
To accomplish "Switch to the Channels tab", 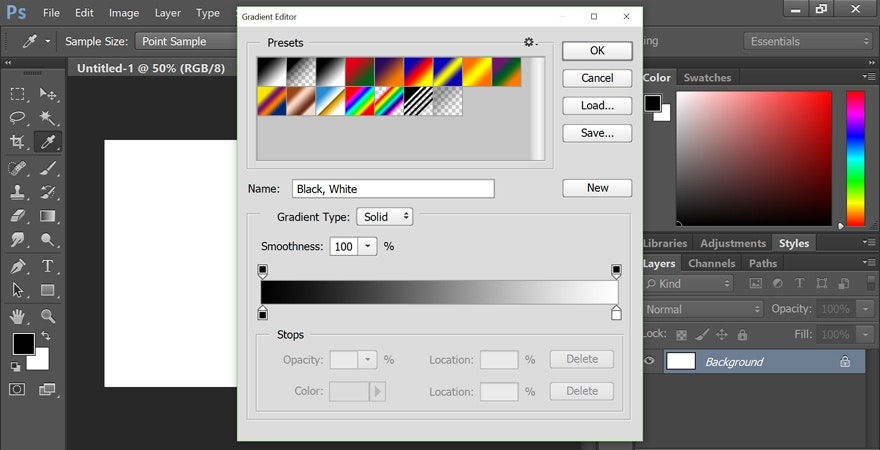I will (711, 263).
